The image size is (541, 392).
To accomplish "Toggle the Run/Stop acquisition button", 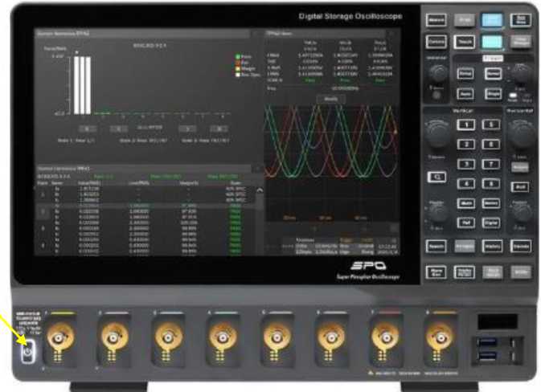I will [521, 19].
